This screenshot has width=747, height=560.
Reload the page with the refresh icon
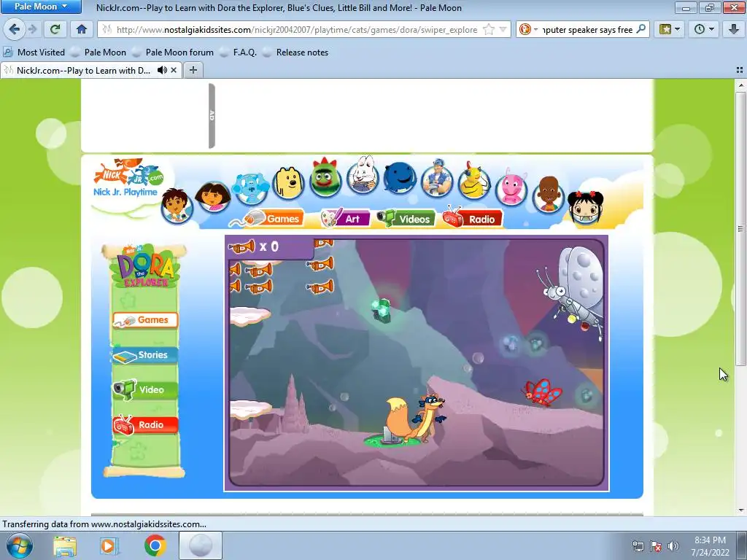55,29
